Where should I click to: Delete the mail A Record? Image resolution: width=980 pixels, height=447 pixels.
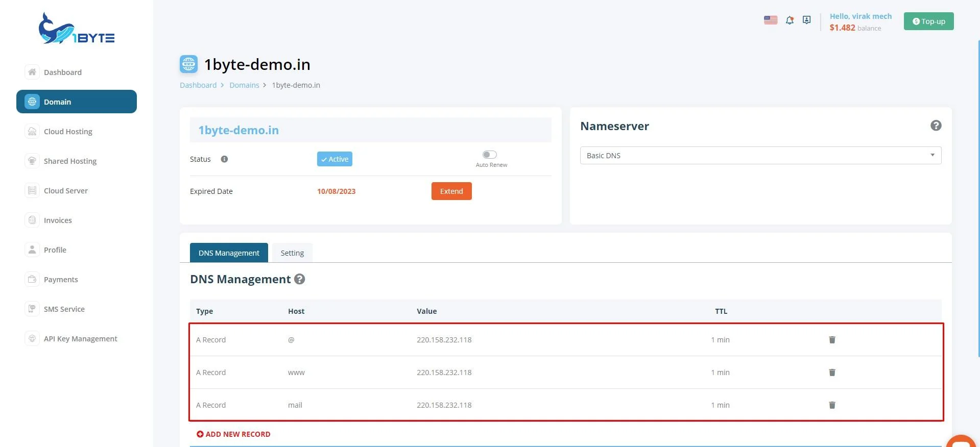[832, 405]
